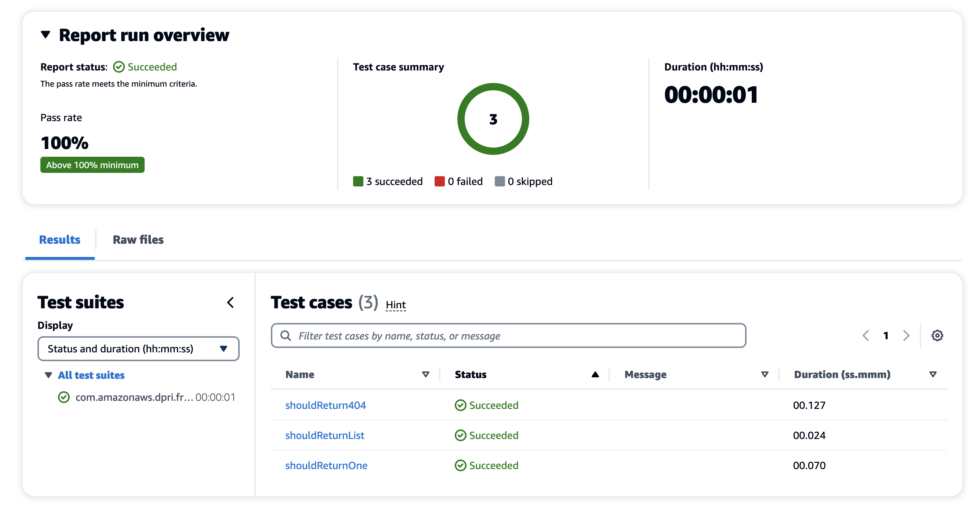Toggle Status column sort order

point(595,374)
